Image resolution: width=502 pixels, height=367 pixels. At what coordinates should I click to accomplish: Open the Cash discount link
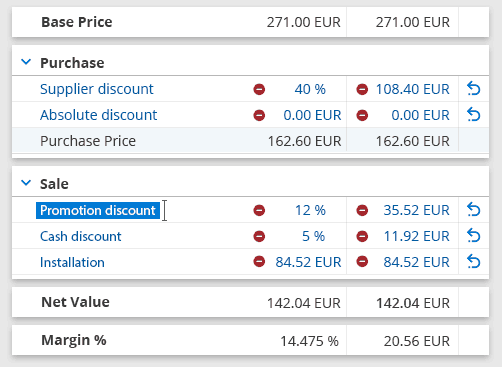[x=81, y=236]
